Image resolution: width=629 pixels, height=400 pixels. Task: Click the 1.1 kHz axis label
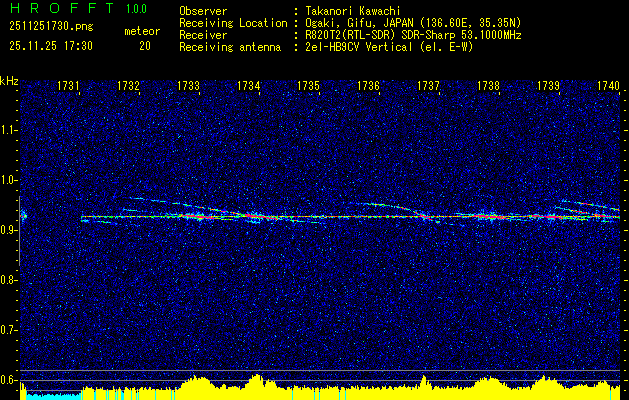(7, 130)
